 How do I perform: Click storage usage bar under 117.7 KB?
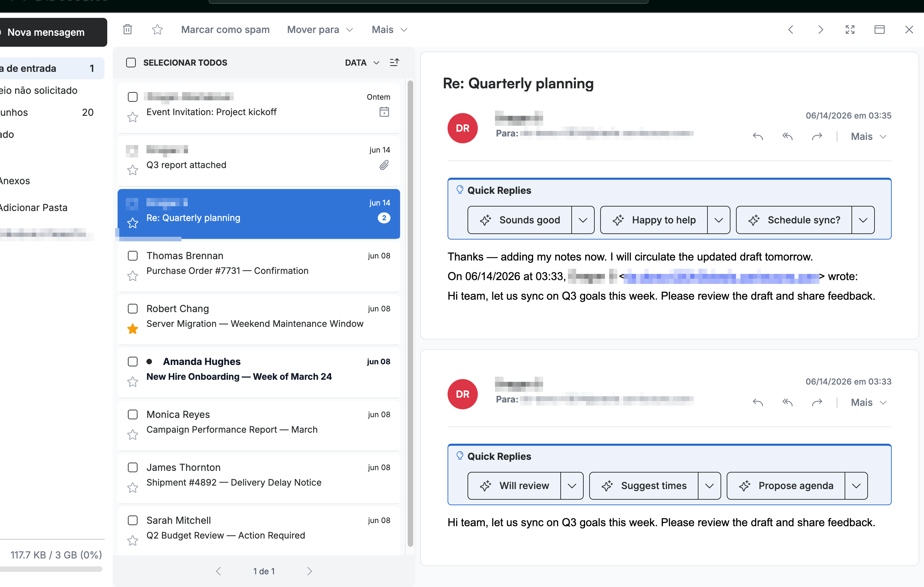(52, 569)
